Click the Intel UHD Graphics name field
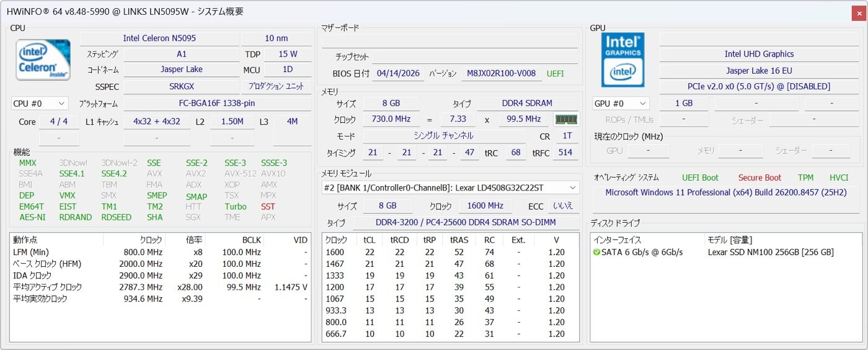The height and width of the screenshot is (350, 868). point(759,54)
